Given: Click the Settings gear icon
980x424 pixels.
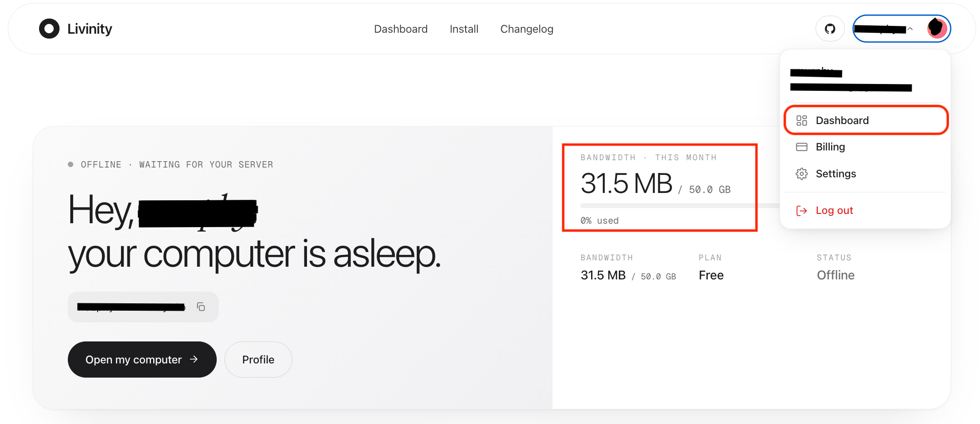Looking at the screenshot, I should pyautogui.click(x=801, y=174).
